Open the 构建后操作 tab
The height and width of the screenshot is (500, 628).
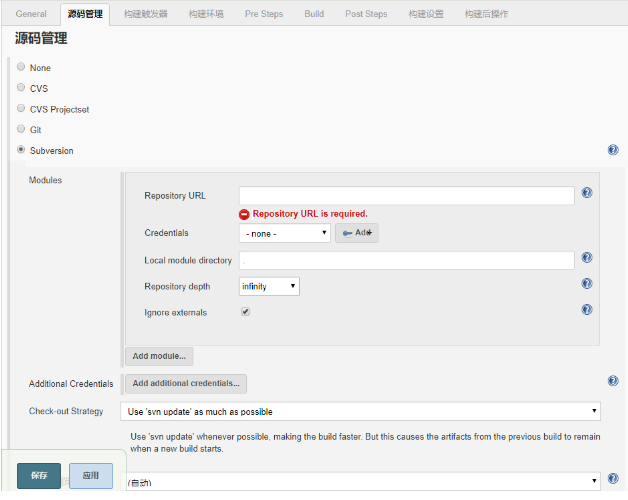point(486,14)
